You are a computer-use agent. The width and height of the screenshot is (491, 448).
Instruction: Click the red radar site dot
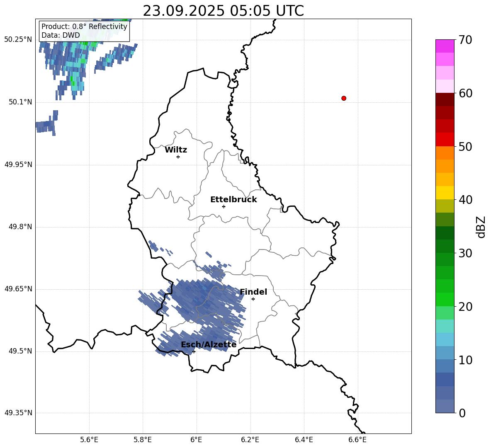pyautogui.click(x=344, y=98)
